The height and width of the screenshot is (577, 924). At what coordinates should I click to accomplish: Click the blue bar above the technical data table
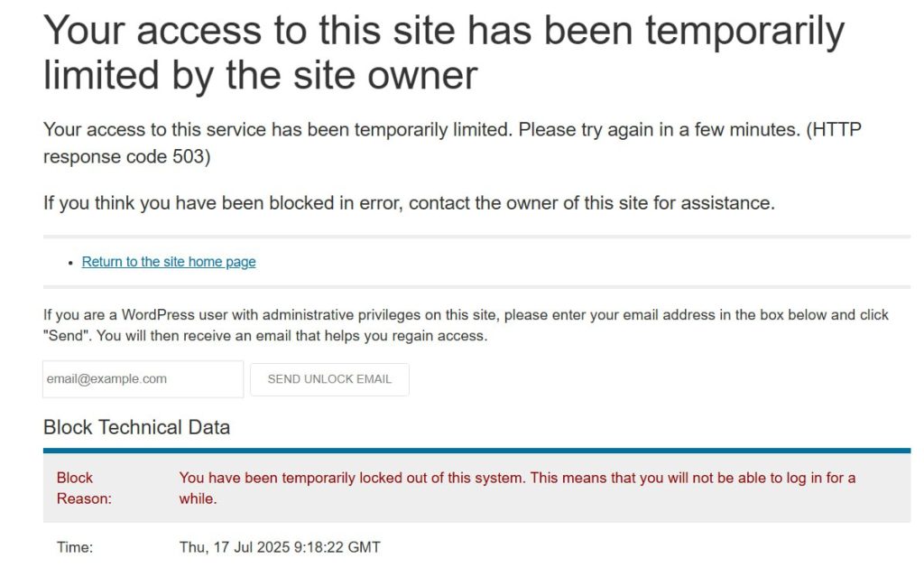pyautogui.click(x=476, y=451)
